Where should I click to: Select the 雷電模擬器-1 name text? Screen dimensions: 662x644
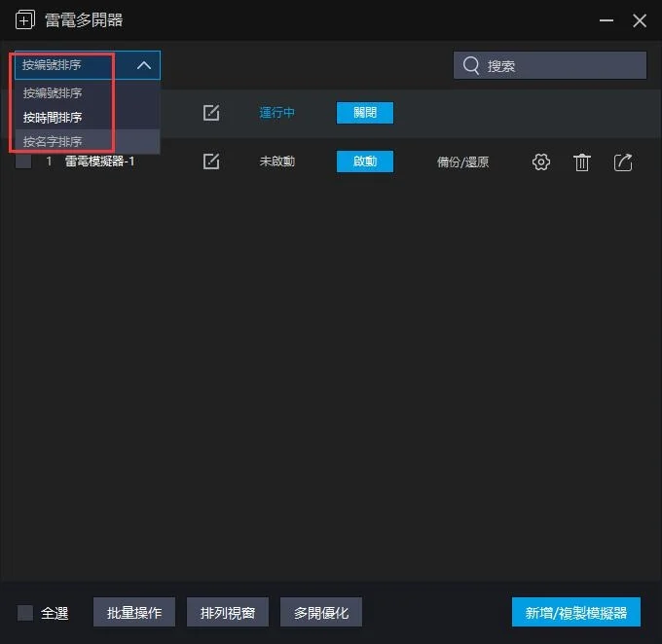99,161
